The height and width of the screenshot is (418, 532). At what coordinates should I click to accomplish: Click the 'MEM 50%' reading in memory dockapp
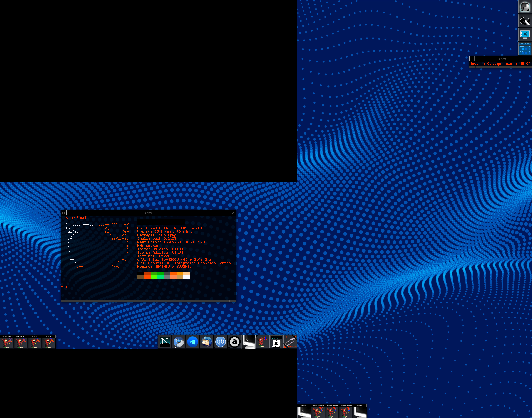(x=525, y=47)
